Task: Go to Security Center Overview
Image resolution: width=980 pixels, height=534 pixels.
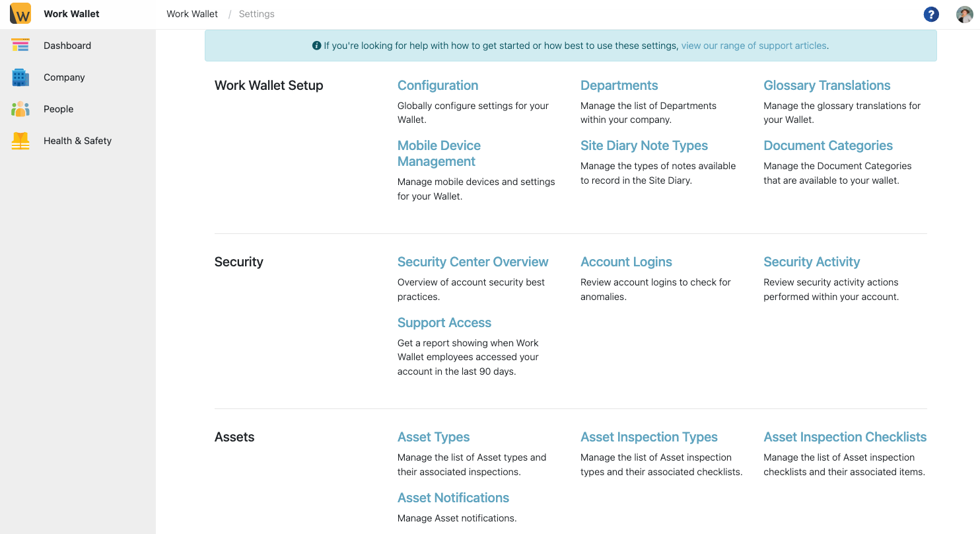Action: pyautogui.click(x=473, y=262)
